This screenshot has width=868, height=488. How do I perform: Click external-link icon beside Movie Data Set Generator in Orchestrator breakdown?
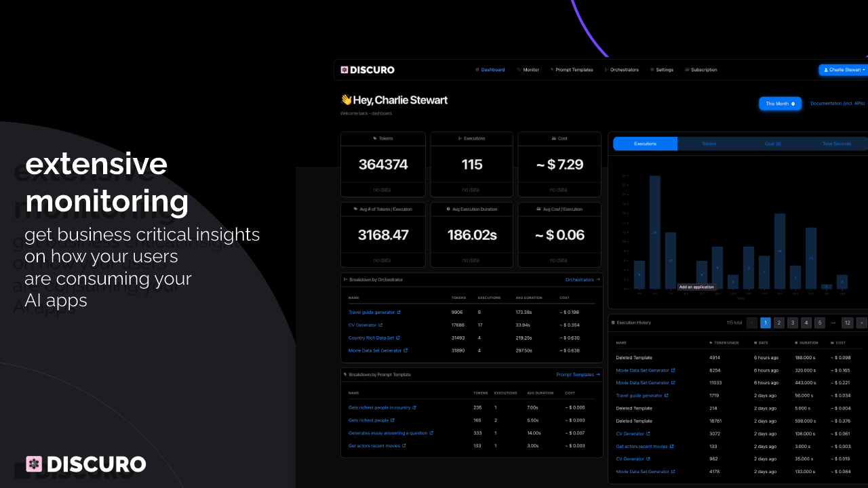click(x=406, y=350)
